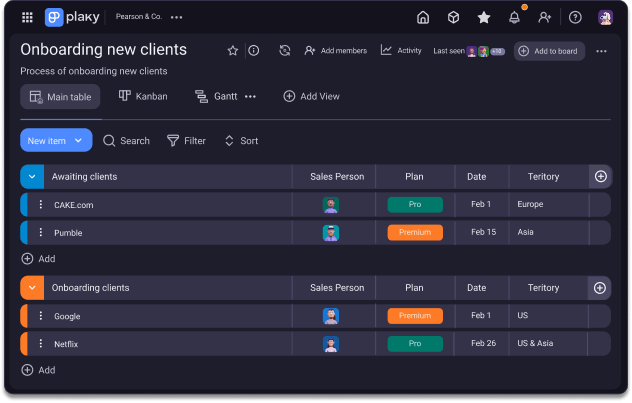Open the Filter option

(x=186, y=141)
